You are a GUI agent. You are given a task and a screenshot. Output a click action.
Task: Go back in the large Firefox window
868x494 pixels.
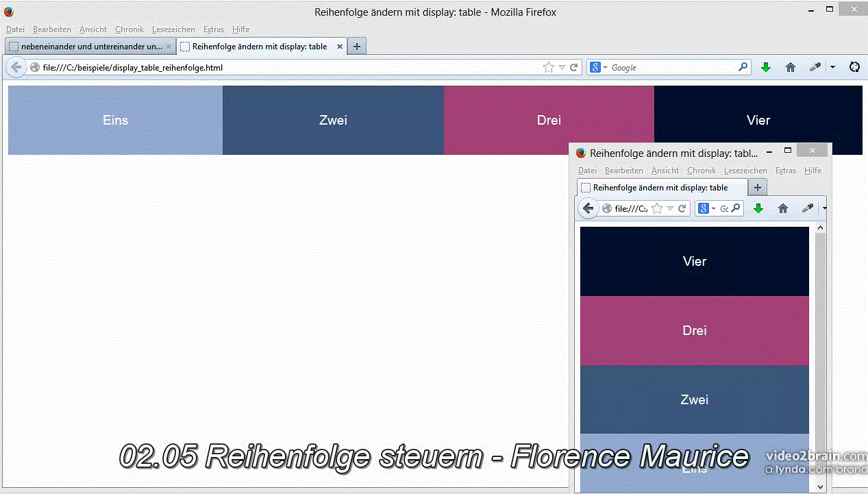pyautogui.click(x=16, y=68)
